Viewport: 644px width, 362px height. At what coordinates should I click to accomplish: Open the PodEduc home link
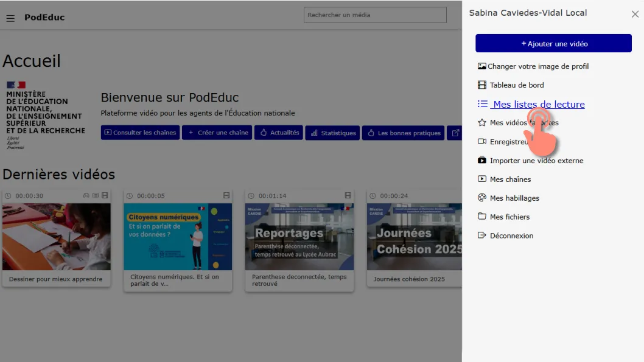[44, 17]
